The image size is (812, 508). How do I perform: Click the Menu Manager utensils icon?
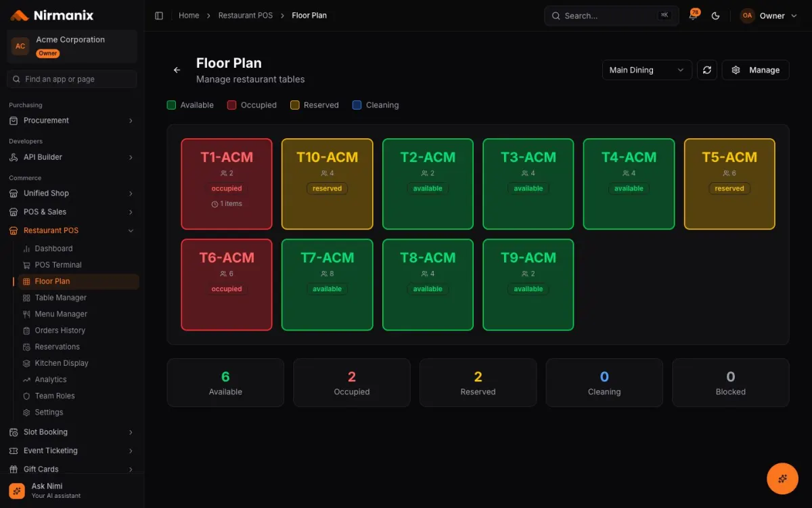point(27,314)
